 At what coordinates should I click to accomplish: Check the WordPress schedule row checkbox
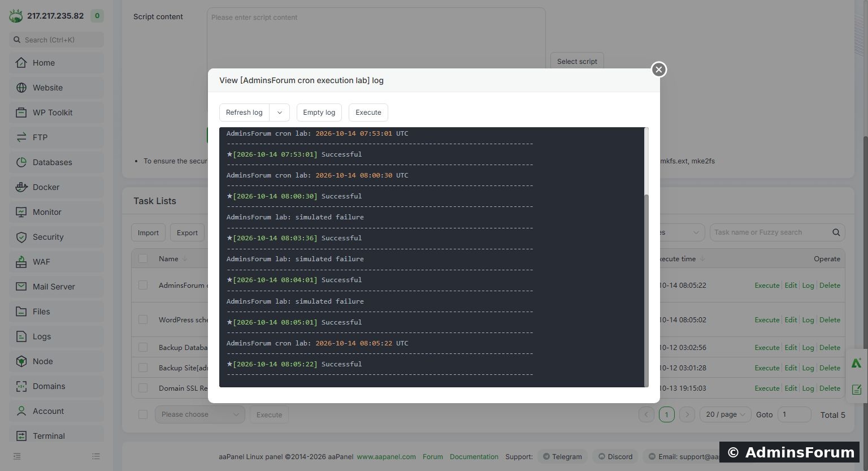click(143, 319)
